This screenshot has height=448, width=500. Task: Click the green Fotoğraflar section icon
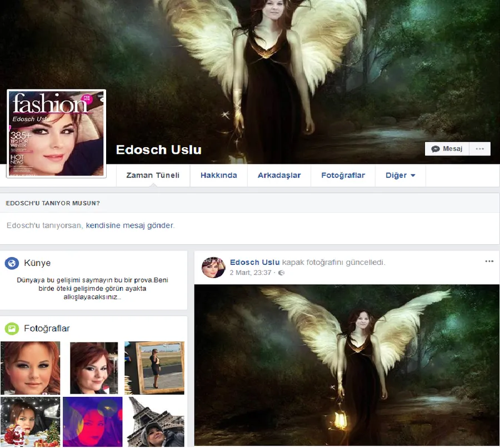pyautogui.click(x=12, y=329)
